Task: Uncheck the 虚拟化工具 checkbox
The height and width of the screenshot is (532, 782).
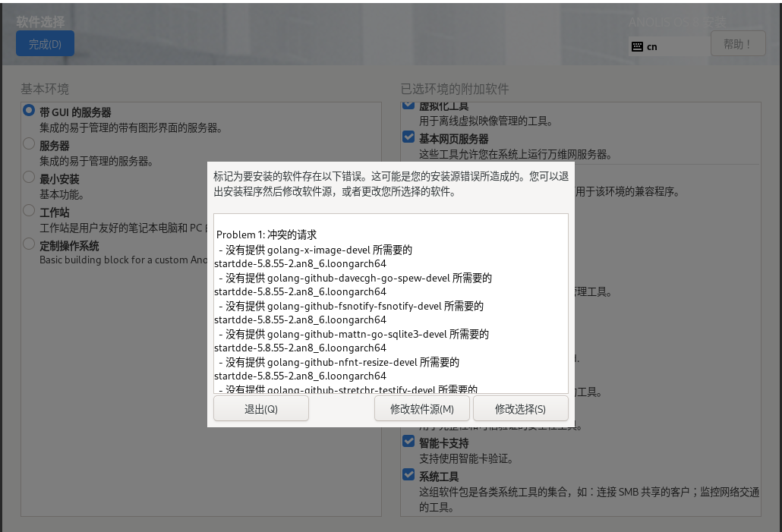Action: coord(408,105)
